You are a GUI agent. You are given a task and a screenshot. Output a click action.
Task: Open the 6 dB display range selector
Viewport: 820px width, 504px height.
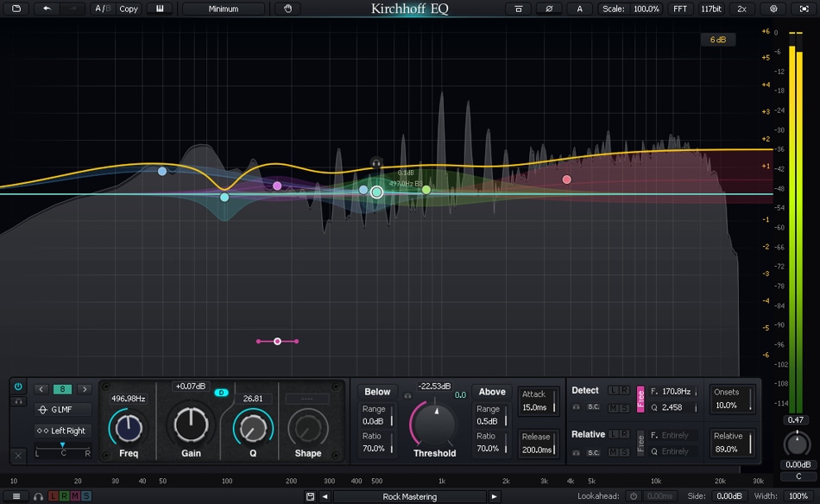(x=717, y=40)
